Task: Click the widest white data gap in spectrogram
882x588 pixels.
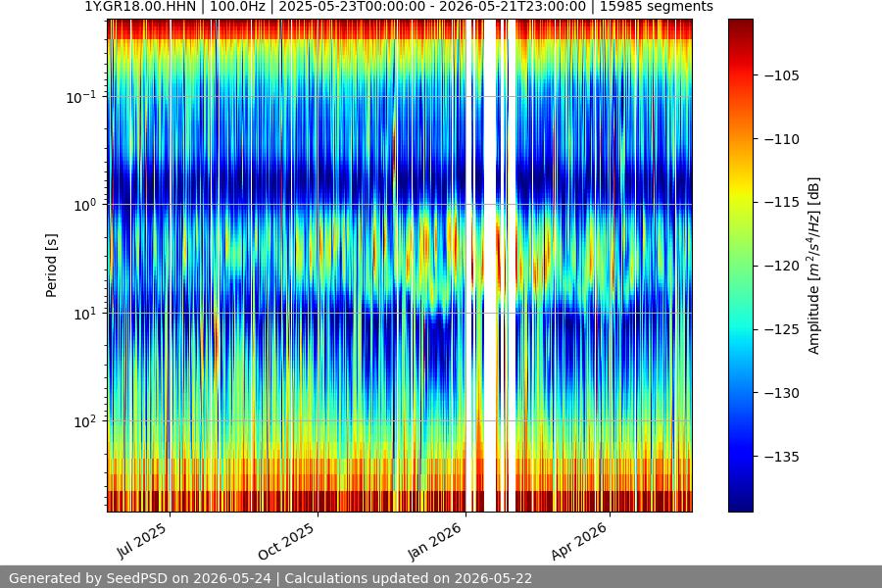Action: pyautogui.click(x=491, y=266)
